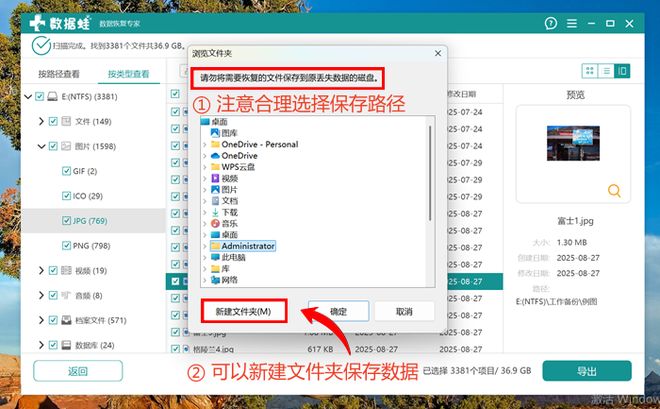The width and height of the screenshot is (660, 409).
Task: Click the 富士1.jpg preview thumbnail
Action: pyautogui.click(x=573, y=143)
